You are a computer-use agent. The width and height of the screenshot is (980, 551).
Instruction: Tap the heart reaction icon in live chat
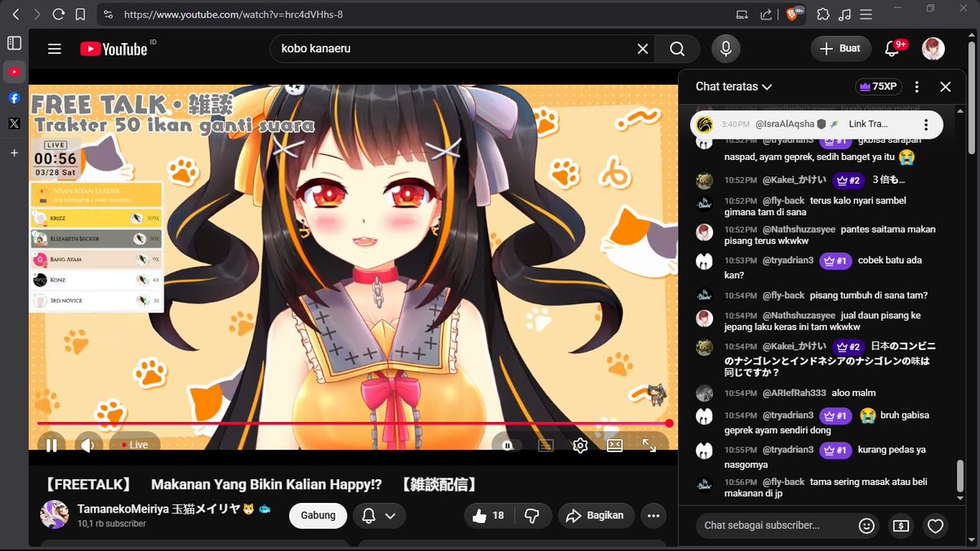(x=936, y=526)
